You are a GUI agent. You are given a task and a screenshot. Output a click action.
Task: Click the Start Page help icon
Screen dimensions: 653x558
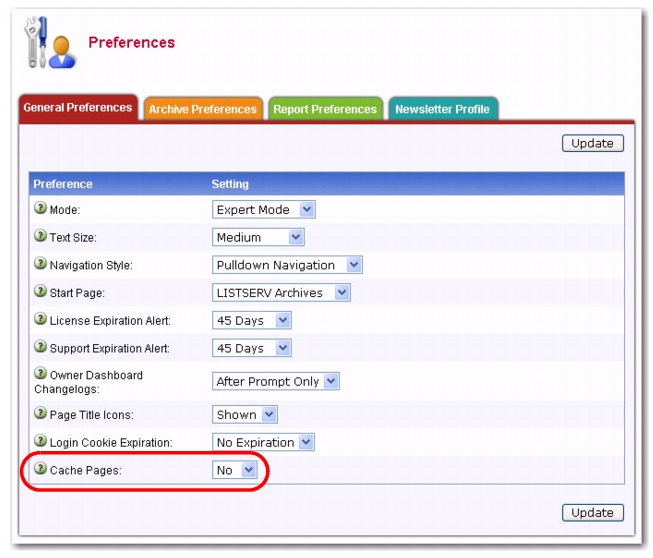[x=40, y=293]
